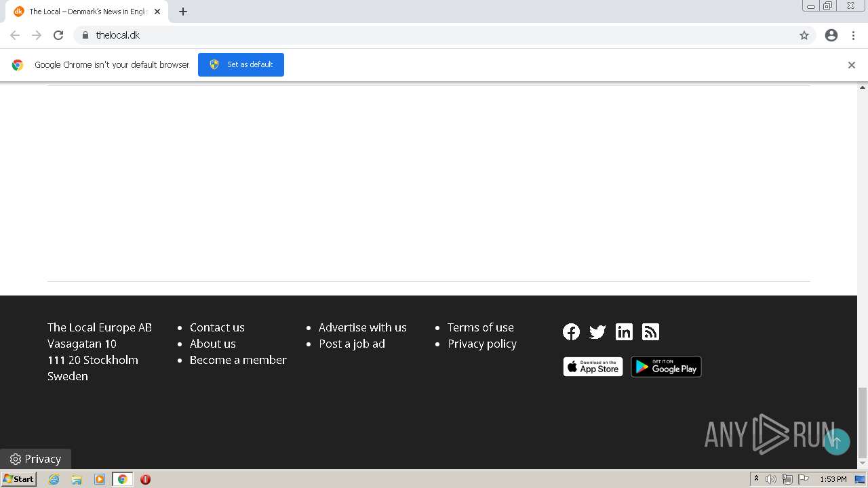Click the Sweden footer text

coord(68,376)
